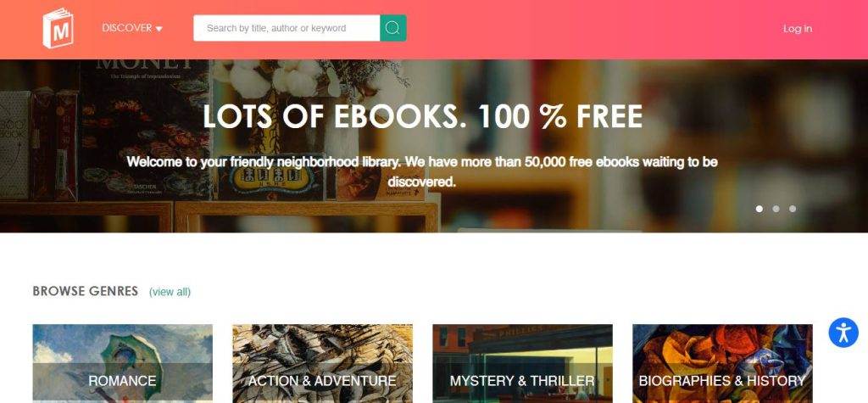Viewport: 868px width, 403px height.
Task: Click the search by title input field
Action: tap(287, 28)
